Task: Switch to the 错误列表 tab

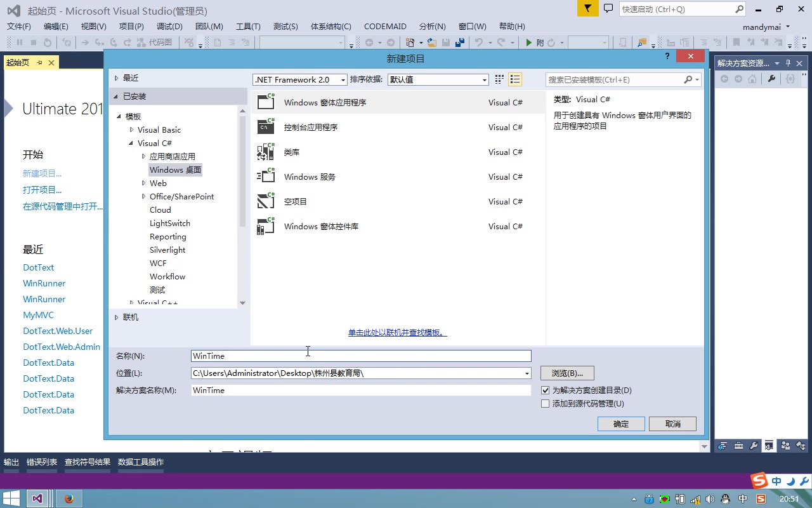Action: [x=42, y=462]
